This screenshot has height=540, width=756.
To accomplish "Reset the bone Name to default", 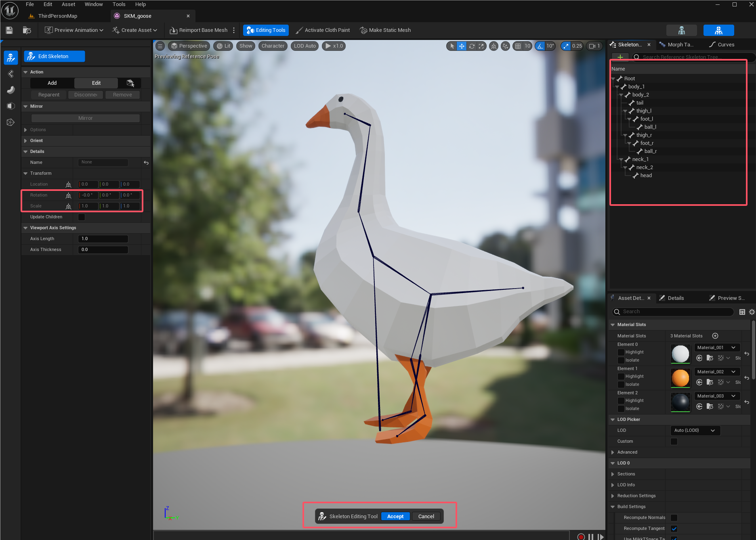I will (146, 163).
